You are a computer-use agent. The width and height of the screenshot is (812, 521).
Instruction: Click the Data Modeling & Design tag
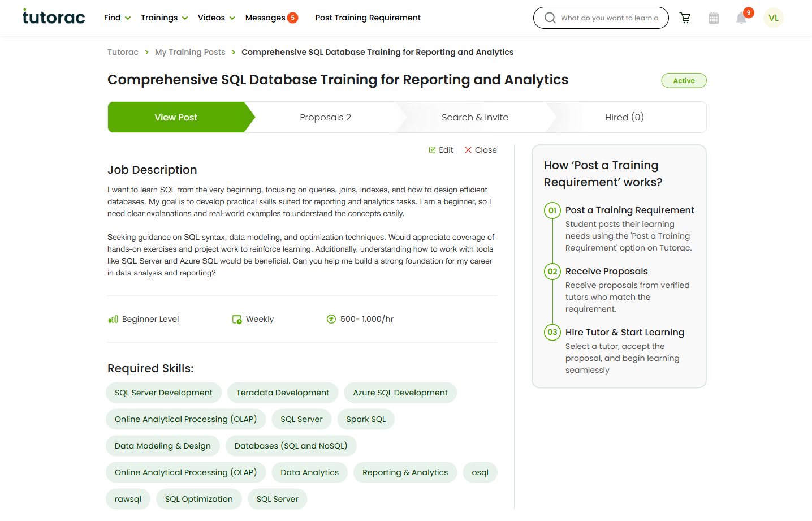coord(163,446)
